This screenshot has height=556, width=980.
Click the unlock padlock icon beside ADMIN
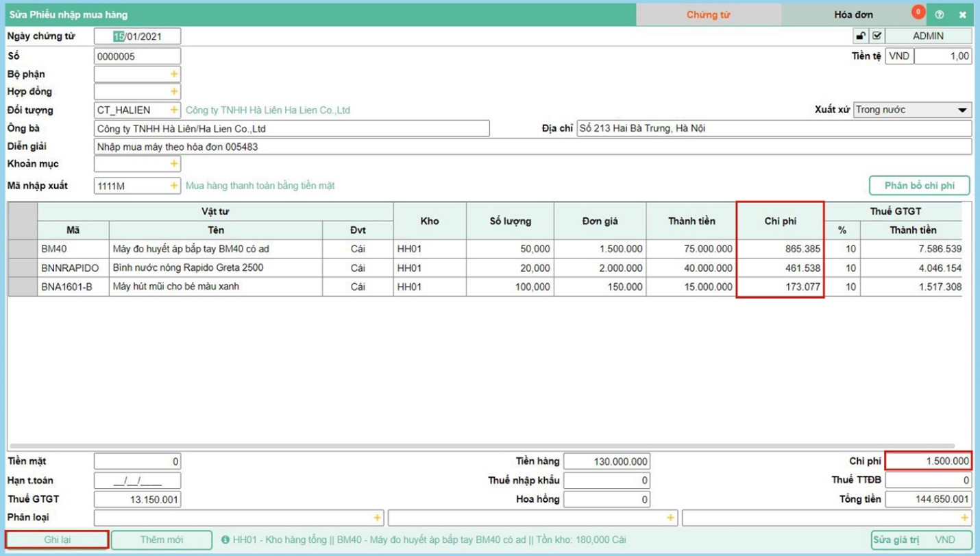click(861, 36)
